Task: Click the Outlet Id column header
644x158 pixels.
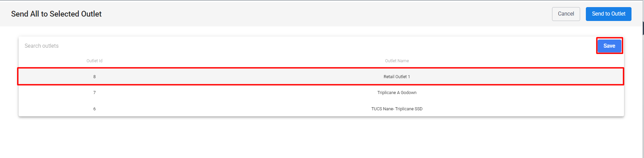Action: pyautogui.click(x=94, y=61)
